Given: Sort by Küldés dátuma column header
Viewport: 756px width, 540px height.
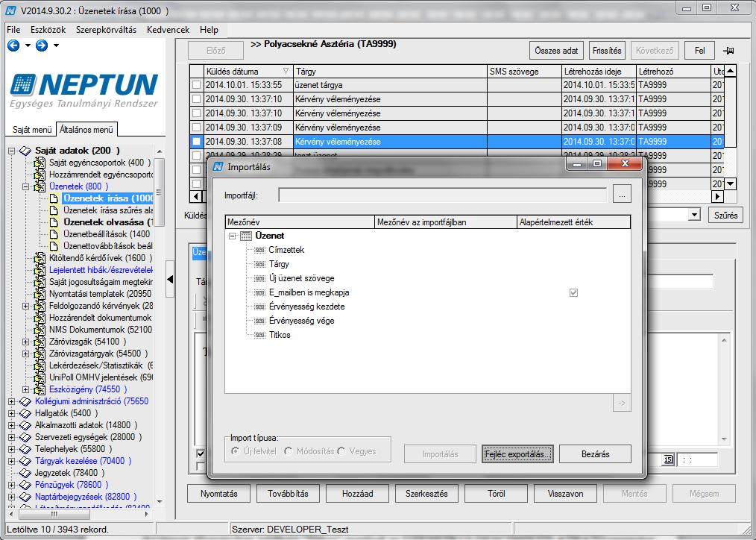Looking at the screenshot, I should [248, 72].
